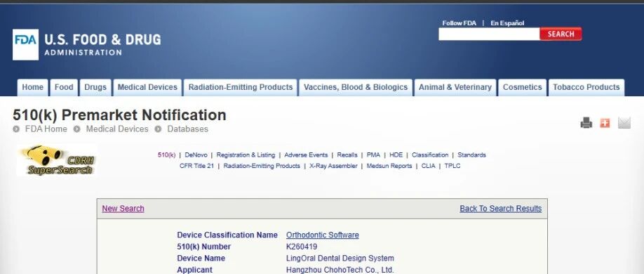The width and height of the screenshot is (644, 274).
Task: Click the email envelope icon
Action: point(624,123)
